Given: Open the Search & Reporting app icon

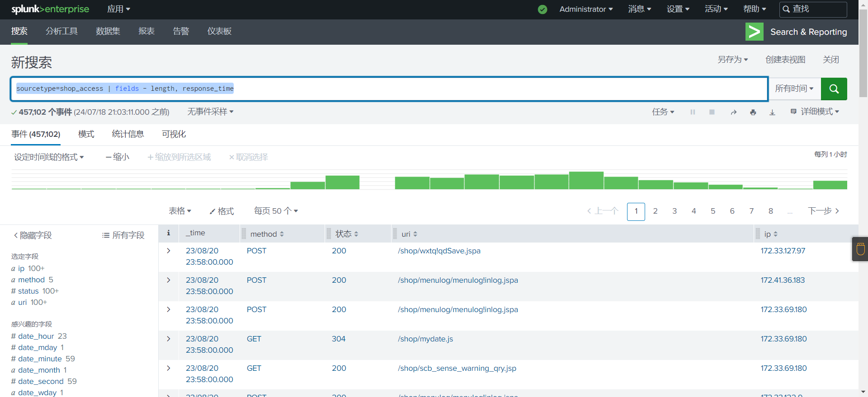Looking at the screenshot, I should click(x=754, y=32).
